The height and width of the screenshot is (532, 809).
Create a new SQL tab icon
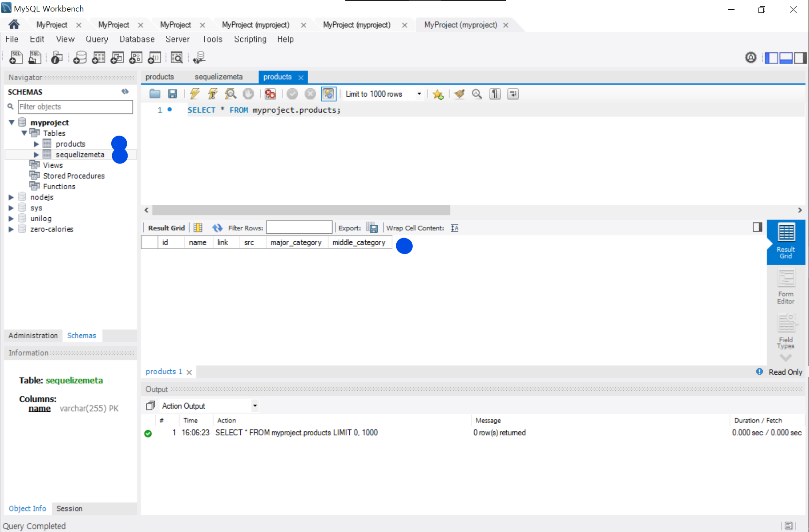(16, 58)
